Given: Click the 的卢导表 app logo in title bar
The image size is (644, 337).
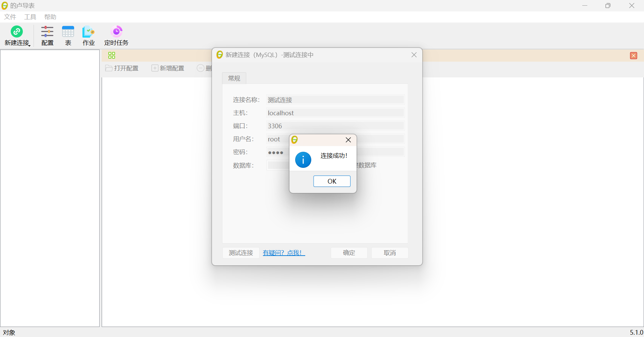Looking at the screenshot, I should pos(5,5).
